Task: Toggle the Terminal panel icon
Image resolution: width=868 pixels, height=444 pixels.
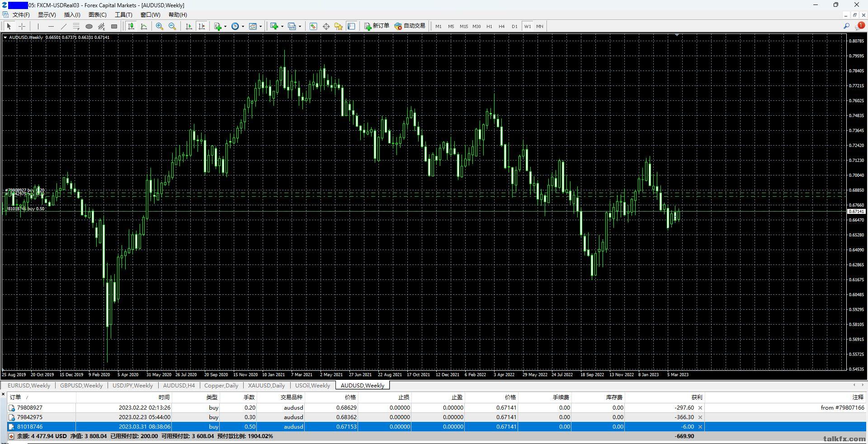Action: click(x=351, y=26)
